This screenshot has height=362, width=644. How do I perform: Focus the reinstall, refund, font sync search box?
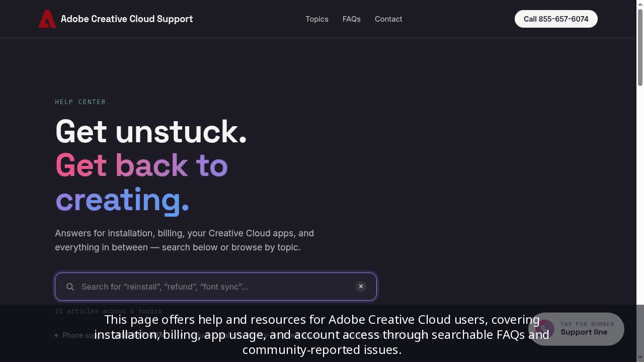(215, 287)
